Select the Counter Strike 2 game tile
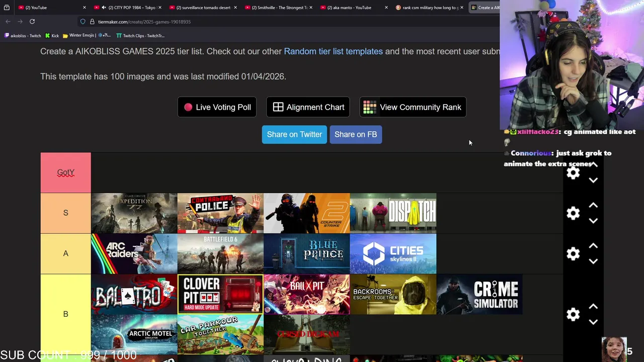This screenshot has height=362, width=644. (x=306, y=213)
